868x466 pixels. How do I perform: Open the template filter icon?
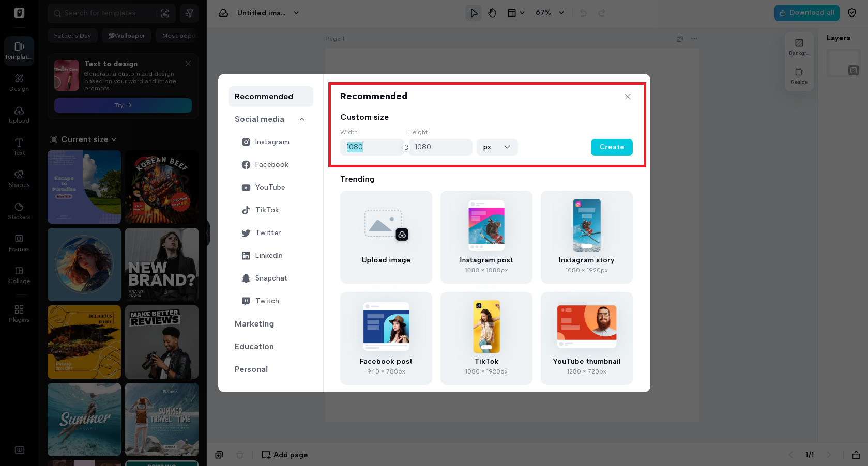pos(189,13)
